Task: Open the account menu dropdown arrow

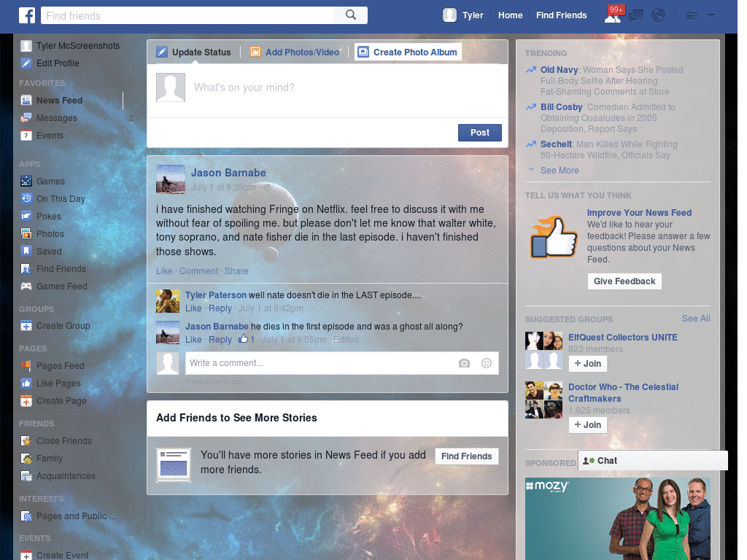Action: 712,16
